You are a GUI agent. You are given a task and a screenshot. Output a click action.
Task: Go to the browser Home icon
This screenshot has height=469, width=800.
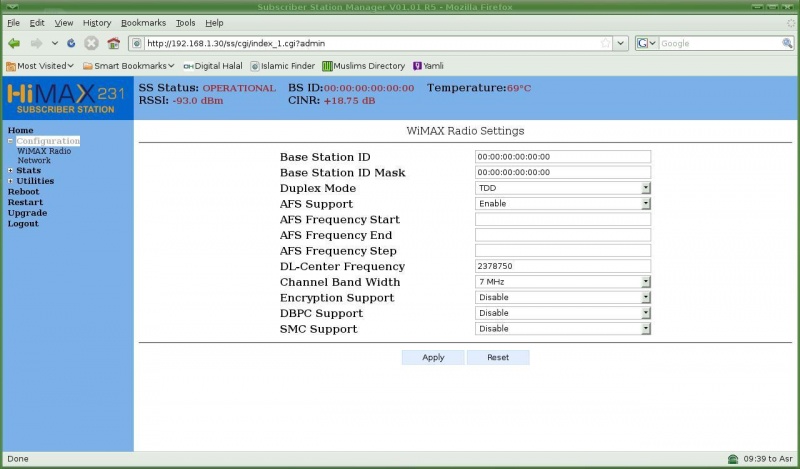click(x=113, y=44)
